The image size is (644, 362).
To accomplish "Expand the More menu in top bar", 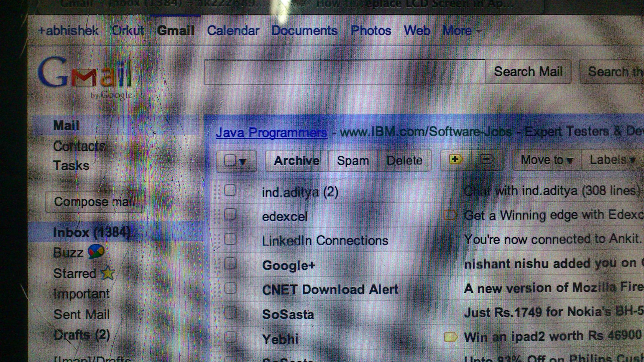I will pyautogui.click(x=462, y=31).
